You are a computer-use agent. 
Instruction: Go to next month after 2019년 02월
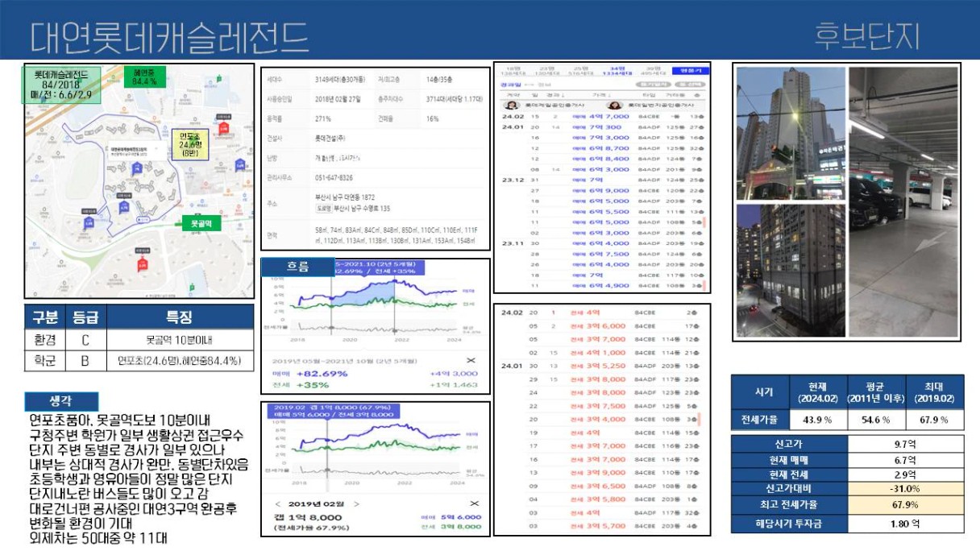(355, 504)
